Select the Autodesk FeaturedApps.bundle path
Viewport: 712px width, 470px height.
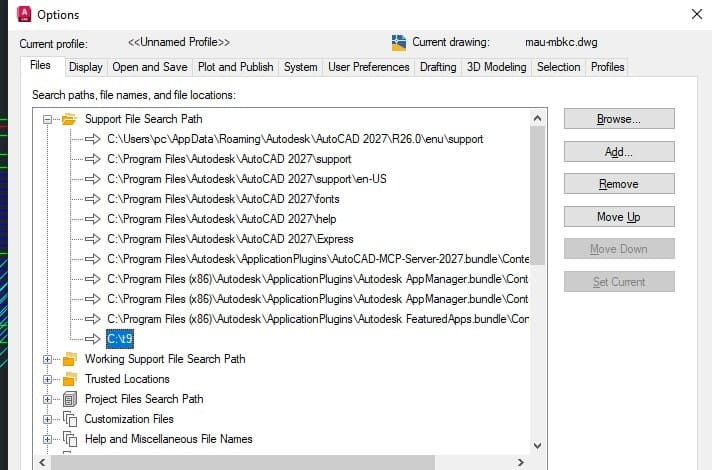pyautogui.click(x=318, y=319)
